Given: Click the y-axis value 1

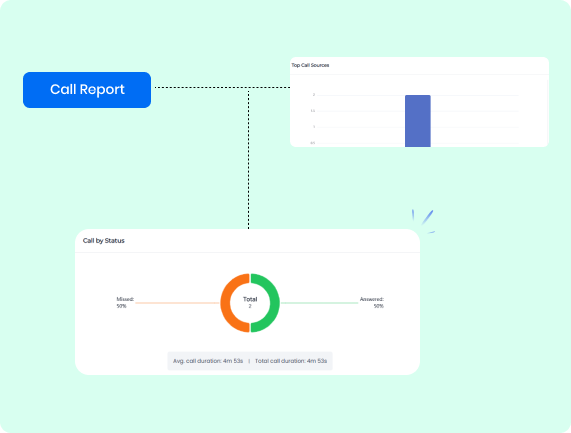Looking at the screenshot, I should [314, 127].
